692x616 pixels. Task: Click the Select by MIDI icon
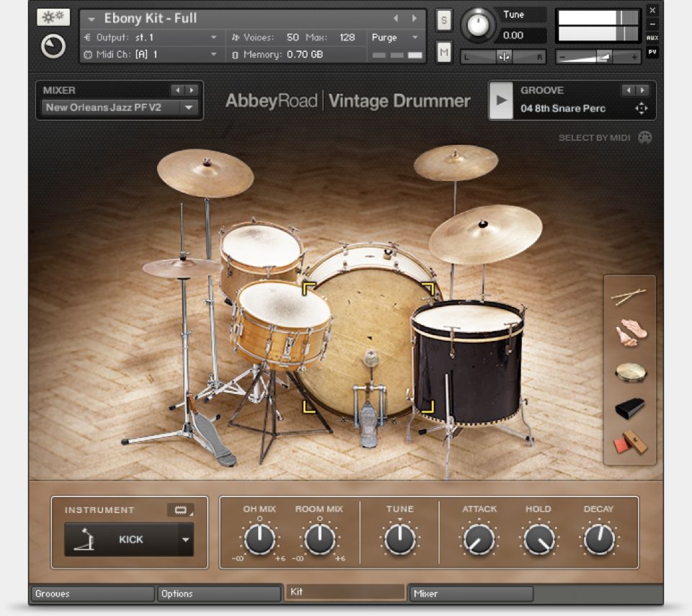pos(644,138)
